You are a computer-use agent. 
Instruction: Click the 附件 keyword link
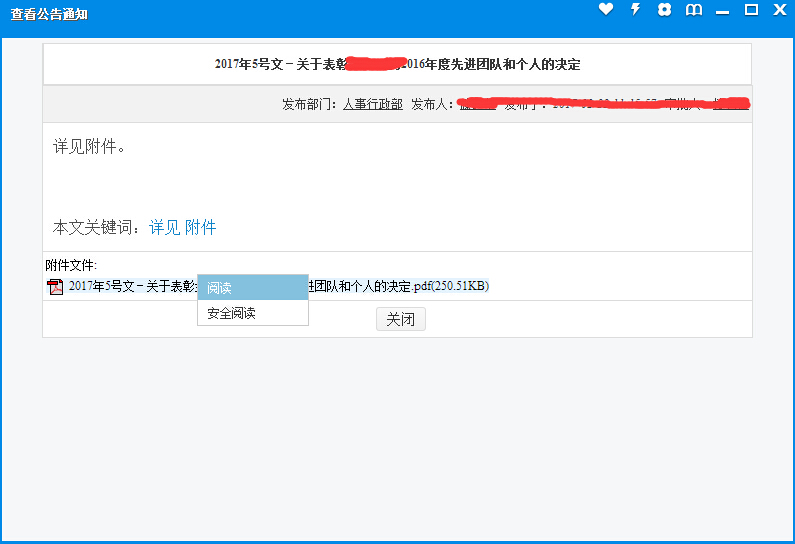click(x=200, y=227)
